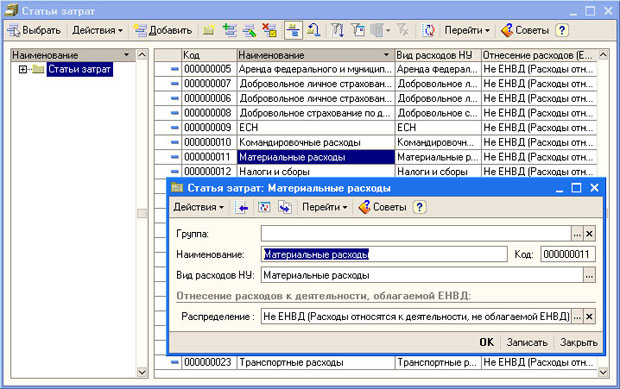Screen dimensions: 620x389
Task: Open Советы in the dialog toolbar
Action: pyautogui.click(x=382, y=207)
